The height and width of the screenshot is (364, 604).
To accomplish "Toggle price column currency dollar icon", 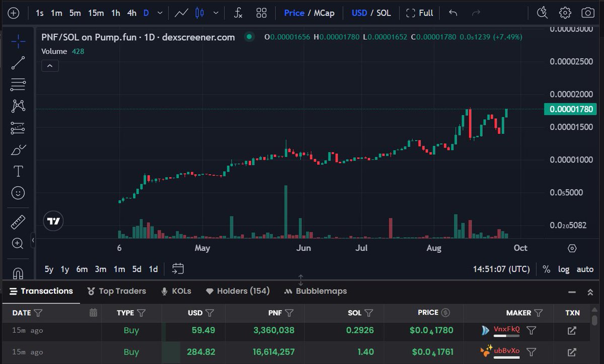I will [x=445, y=313].
